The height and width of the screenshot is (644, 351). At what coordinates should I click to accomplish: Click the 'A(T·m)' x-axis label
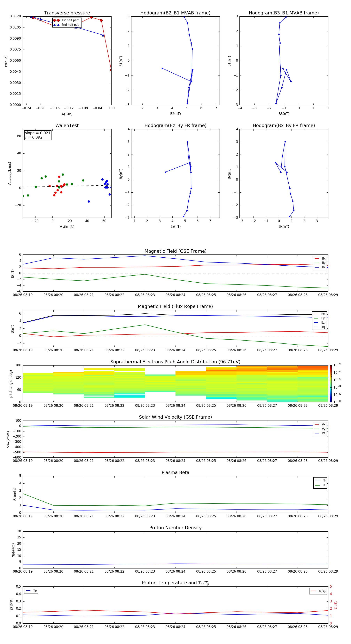coord(67,114)
